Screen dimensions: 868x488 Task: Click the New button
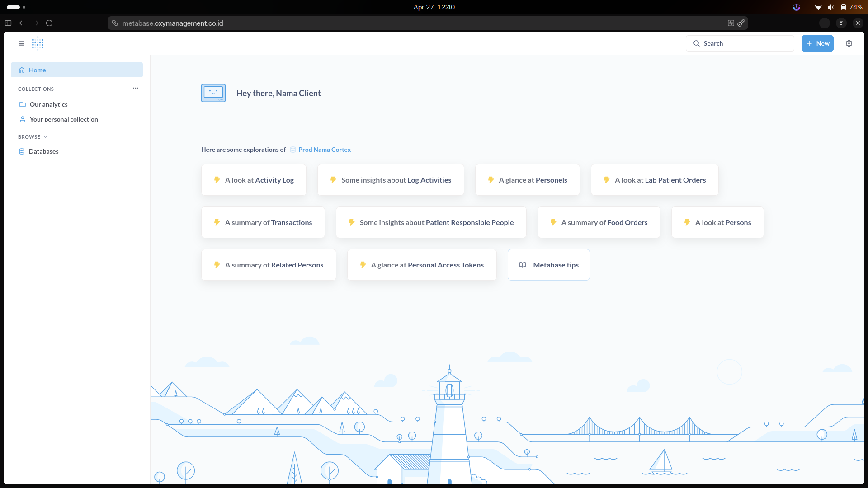[817, 43]
